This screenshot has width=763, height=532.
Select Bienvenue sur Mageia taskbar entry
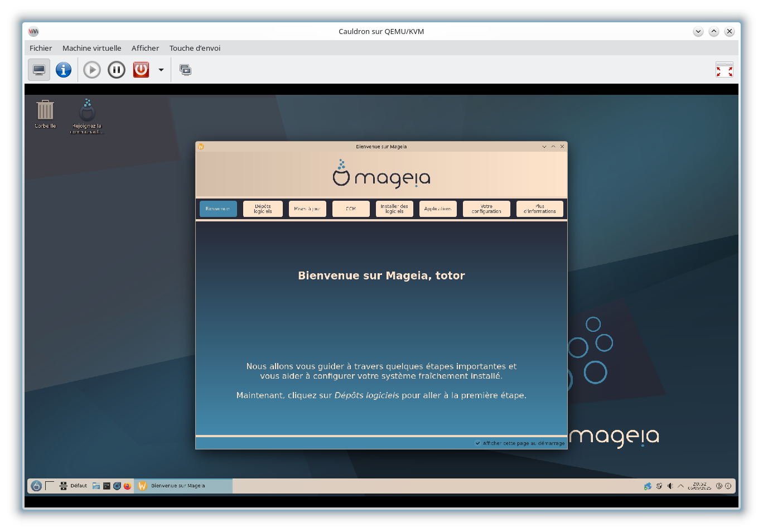coord(183,486)
